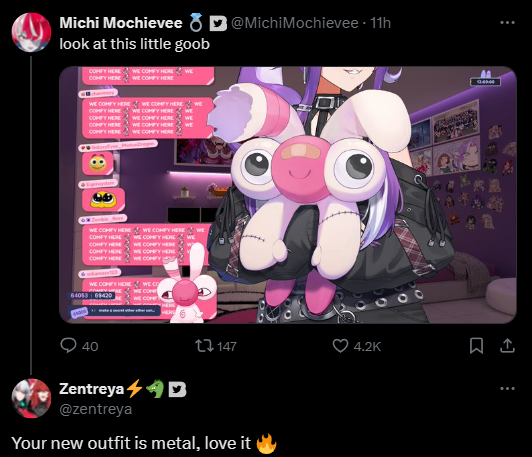The image size is (532, 457).
Task: Open the @MichiMochievee handle
Action: 294,23
